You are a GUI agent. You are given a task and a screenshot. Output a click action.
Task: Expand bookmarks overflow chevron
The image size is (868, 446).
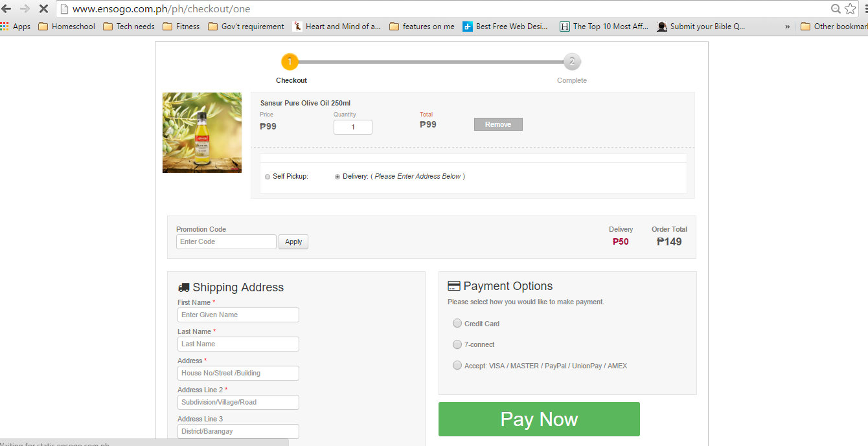pos(787,27)
